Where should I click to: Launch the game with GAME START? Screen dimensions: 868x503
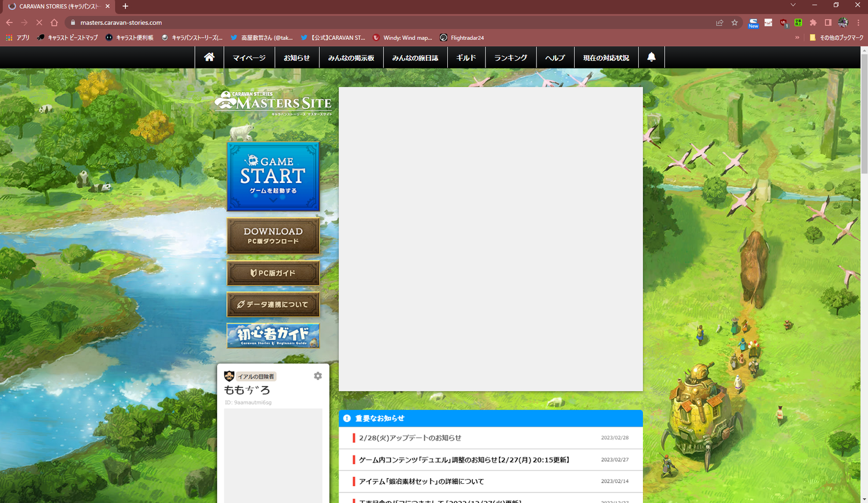click(273, 177)
